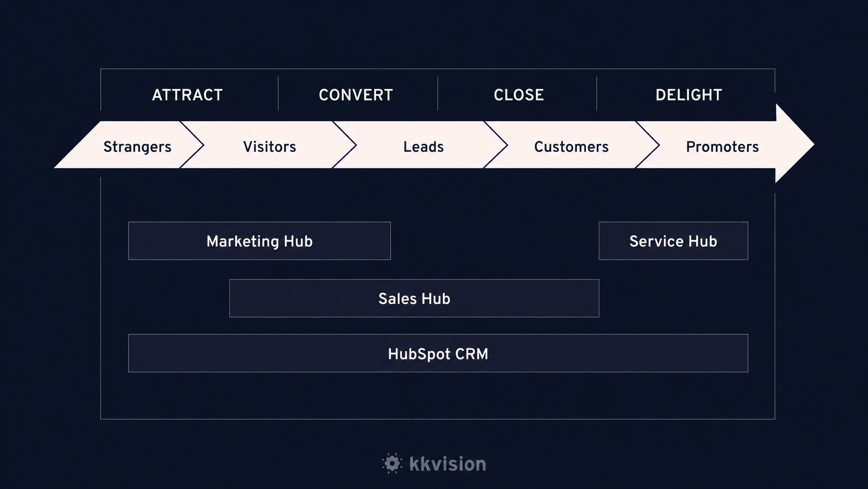Click the CONVERT stage heading
This screenshot has width=868, height=489.
coord(356,95)
